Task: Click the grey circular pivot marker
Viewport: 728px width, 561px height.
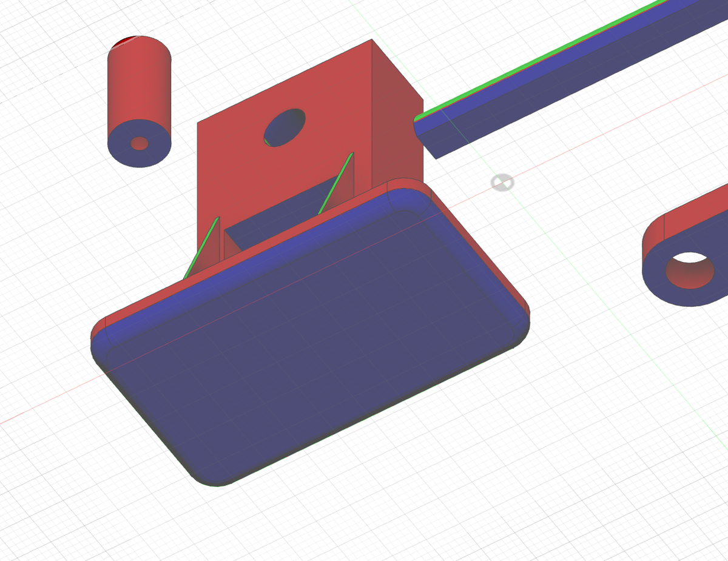Action: pos(502,182)
